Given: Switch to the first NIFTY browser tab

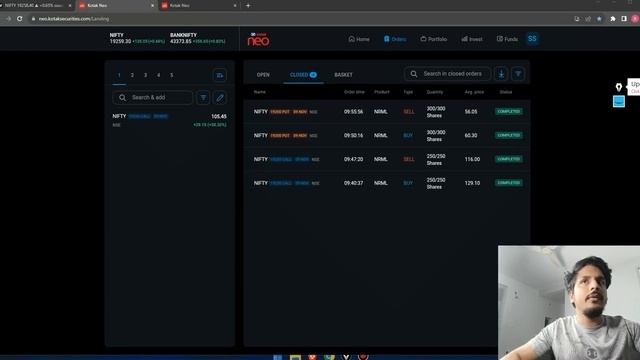Looking at the screenshot, I should (x=36, y=5).
